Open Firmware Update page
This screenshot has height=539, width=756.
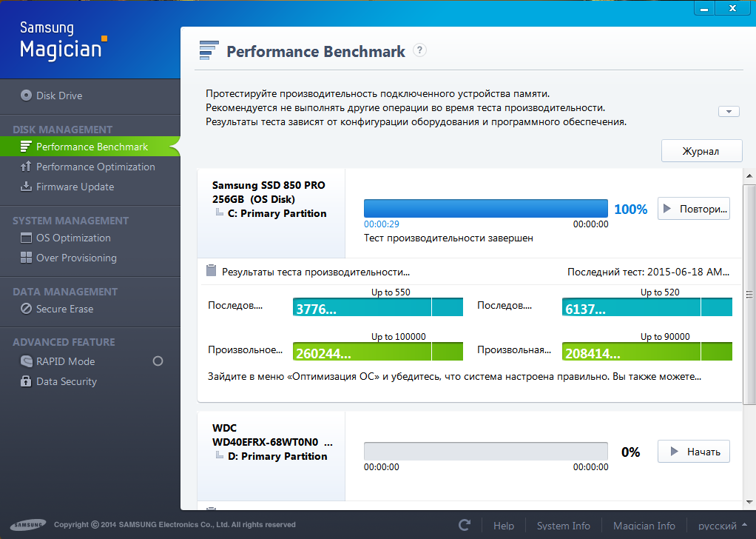(75, 187)
